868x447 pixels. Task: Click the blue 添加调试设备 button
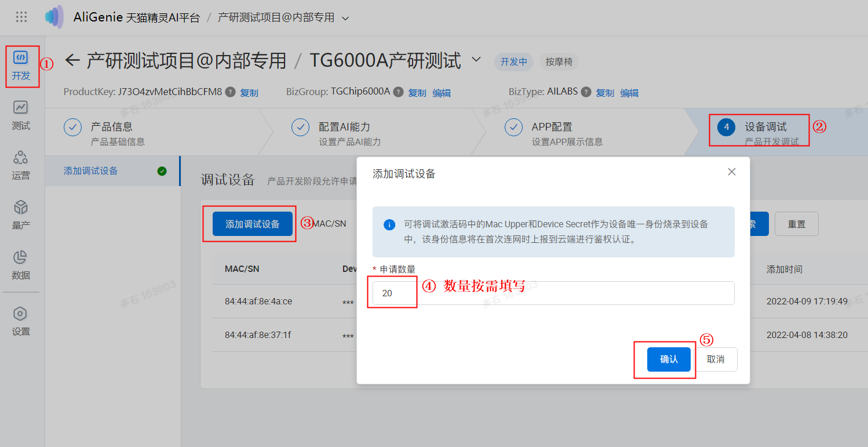[x=252, y=224]
